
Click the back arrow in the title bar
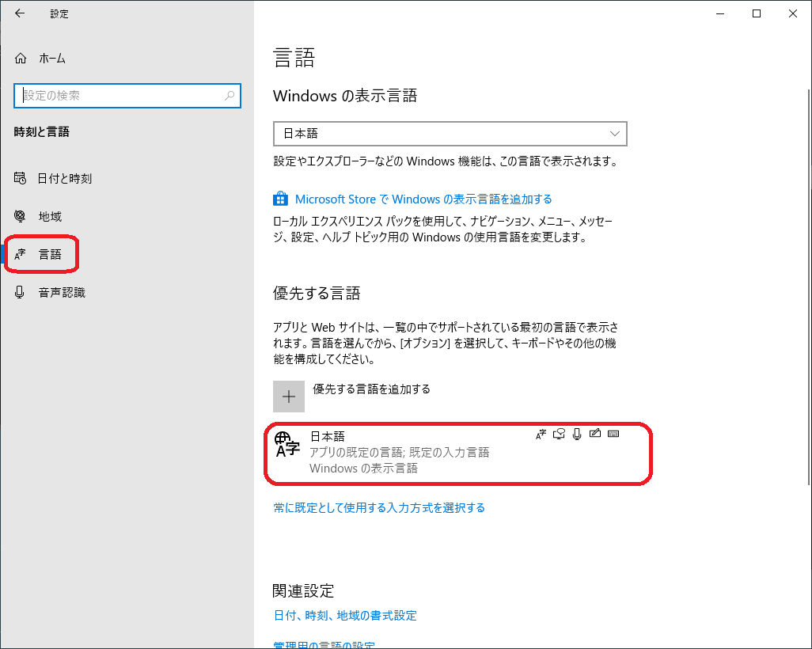(20, 13)
